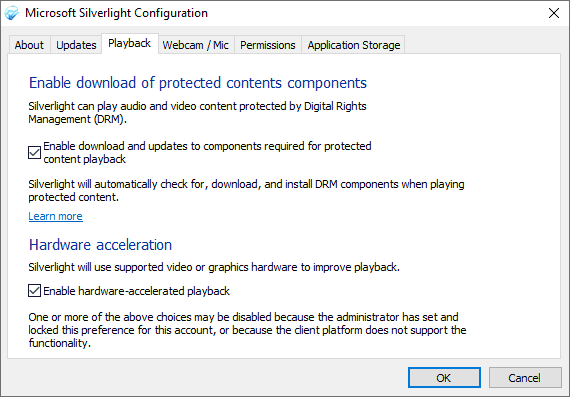The width and height of the screenshot is (570, 397).
Task: Click the Silverlight logo in the title bar
Action: [11, 13]
